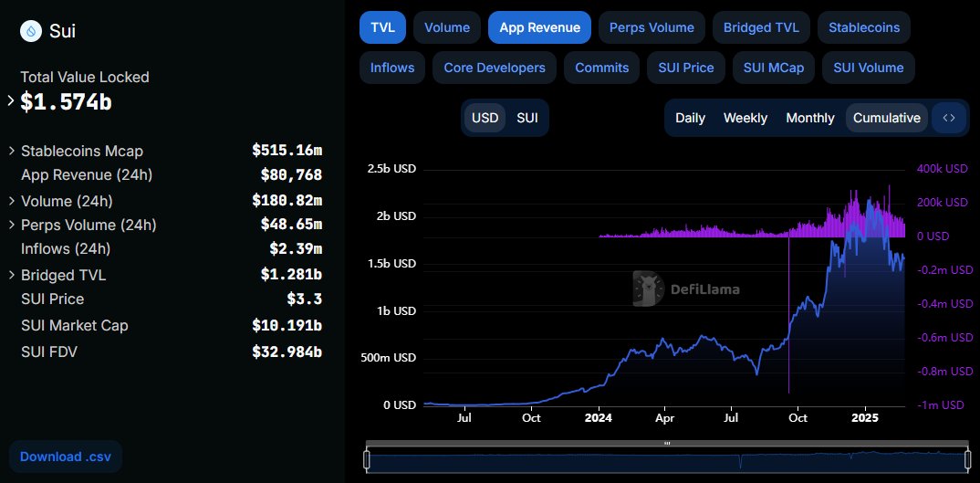980x483 pixels.
Task: Enable the SUI MCap chart series
Action: coord(773,68)
